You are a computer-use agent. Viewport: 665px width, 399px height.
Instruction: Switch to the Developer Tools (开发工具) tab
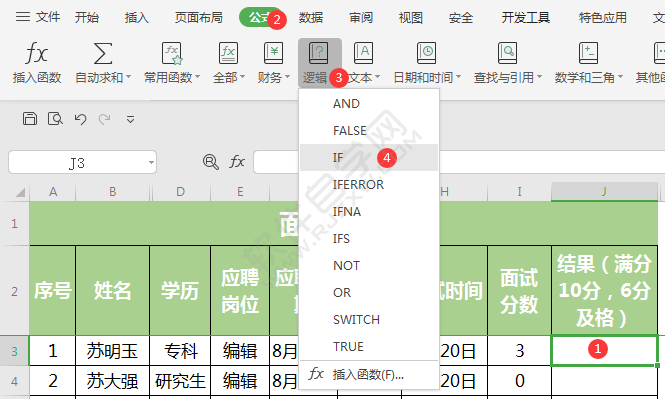(526, 18)
